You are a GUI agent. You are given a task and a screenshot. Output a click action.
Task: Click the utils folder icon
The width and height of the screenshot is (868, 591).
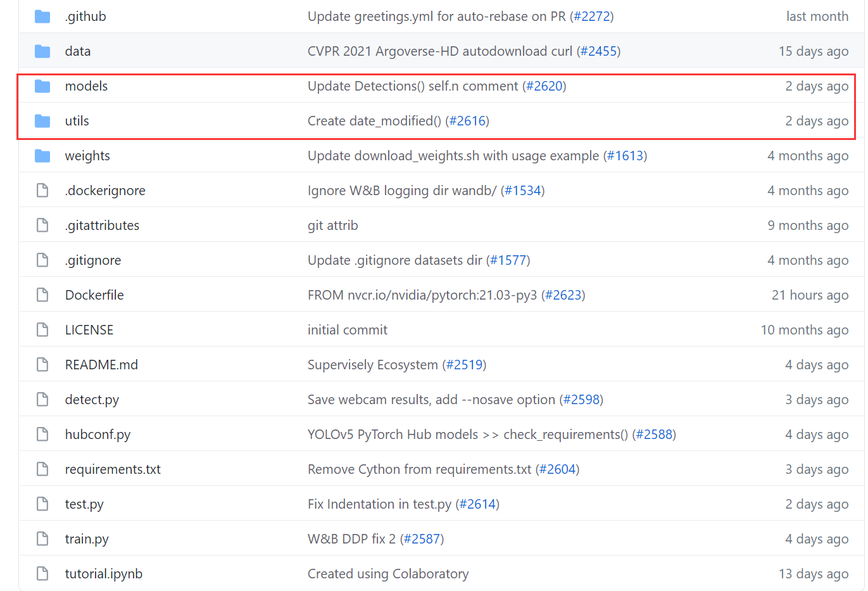[x=42, y=120]
